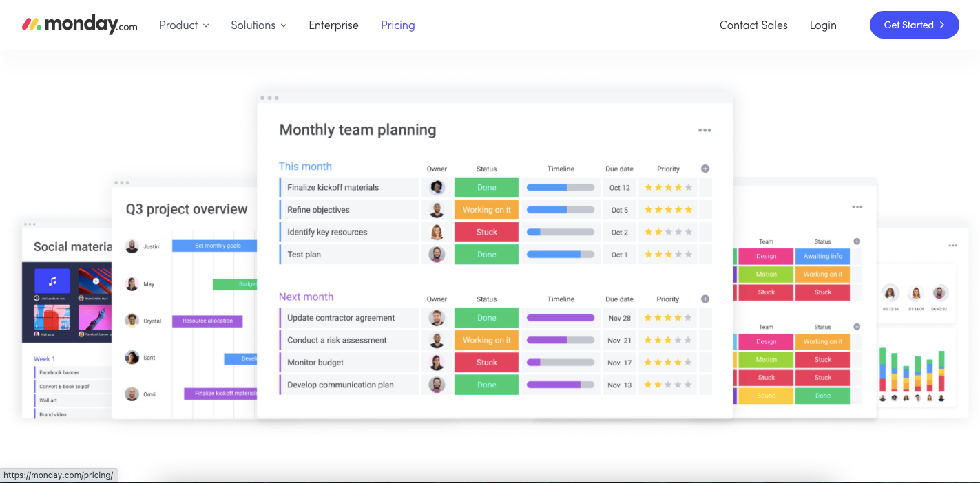Click music thumbnail in Social materials board
This screenshot has width=980, height=483.
pos(52,281)
